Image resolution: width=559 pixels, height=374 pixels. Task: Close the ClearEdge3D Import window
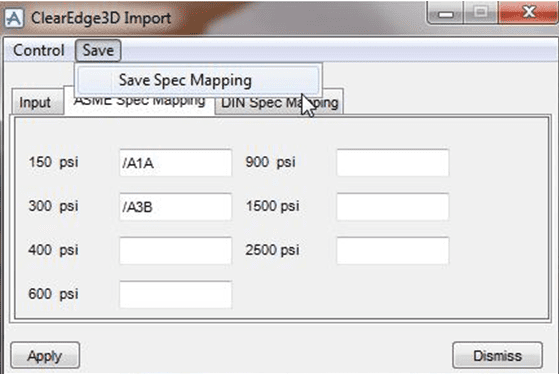tap(528, 13)
